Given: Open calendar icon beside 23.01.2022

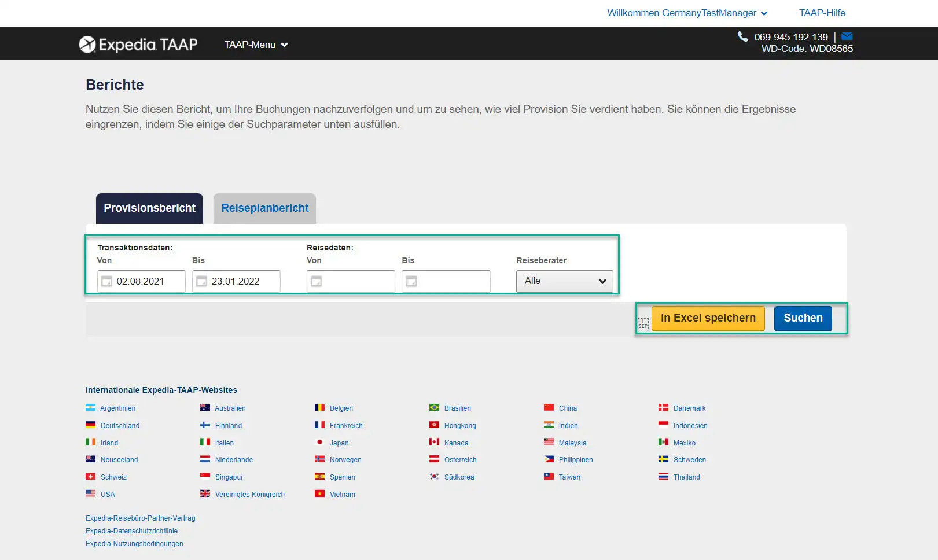Looking at the screenshot, I should 201,281.
